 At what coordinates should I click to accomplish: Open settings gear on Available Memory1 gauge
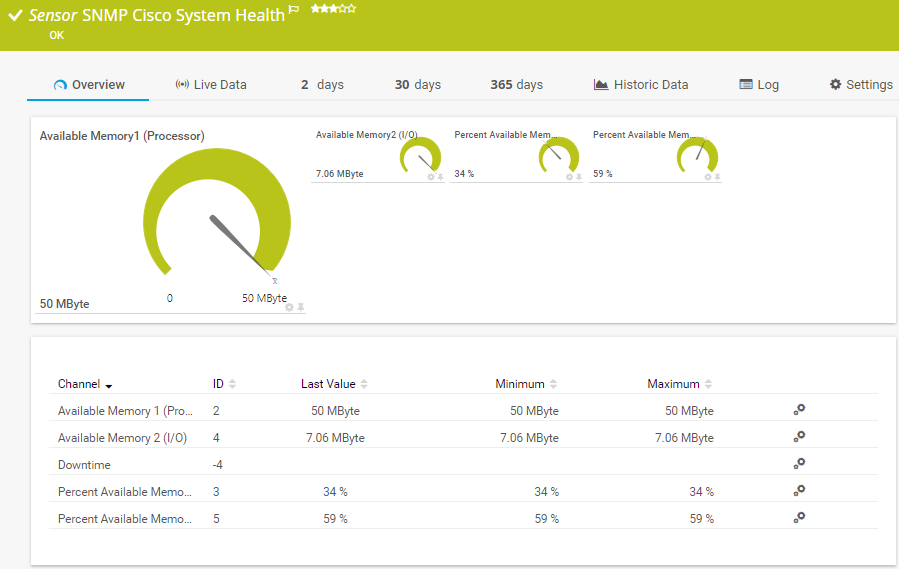point(289,308)
